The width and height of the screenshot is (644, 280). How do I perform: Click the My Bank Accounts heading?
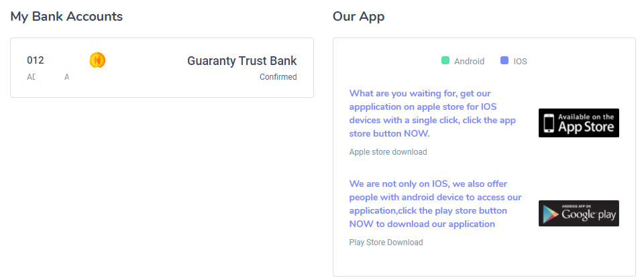tap(66, 16)
